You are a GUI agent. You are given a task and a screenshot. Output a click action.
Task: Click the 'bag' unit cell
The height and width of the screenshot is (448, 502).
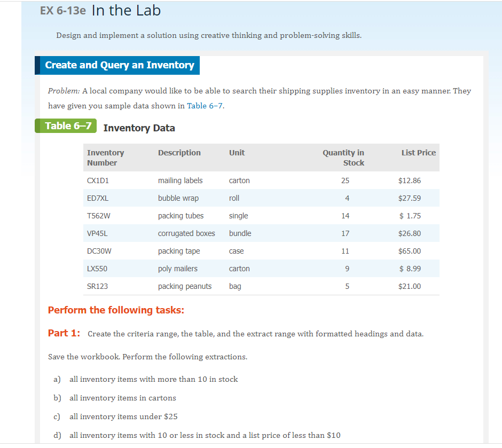click(x=235, y=286)
